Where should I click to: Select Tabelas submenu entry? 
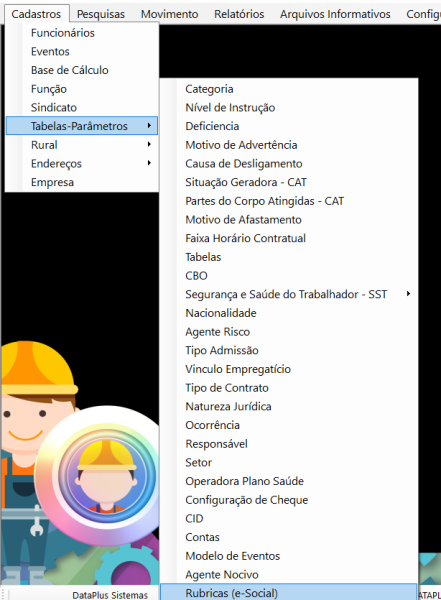(x=289, y=257)
